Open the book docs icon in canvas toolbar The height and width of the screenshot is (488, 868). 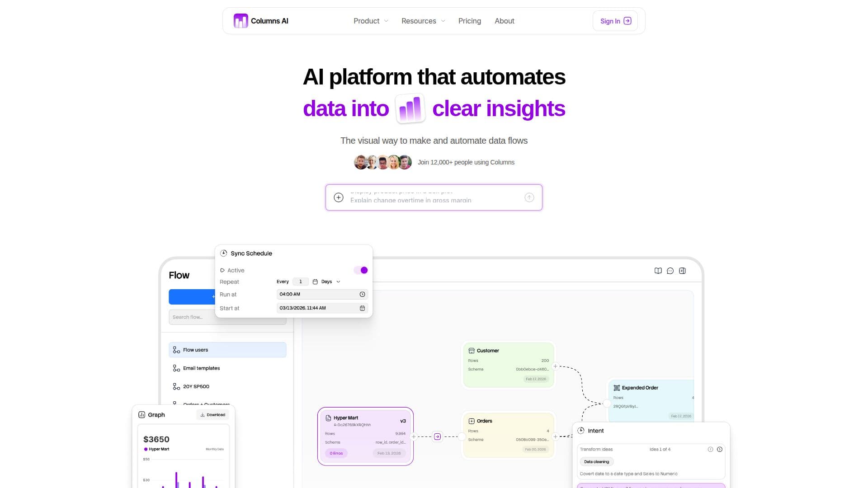point(658,271)
